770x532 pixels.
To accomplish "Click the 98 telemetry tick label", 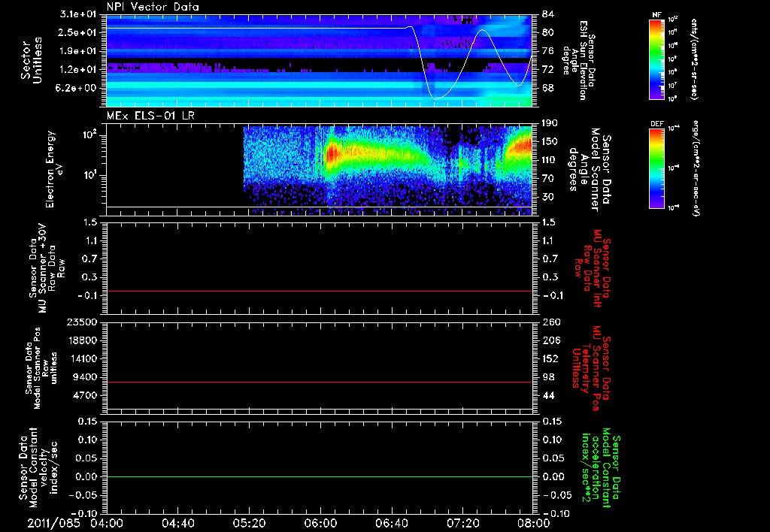I will pos(548,377).
